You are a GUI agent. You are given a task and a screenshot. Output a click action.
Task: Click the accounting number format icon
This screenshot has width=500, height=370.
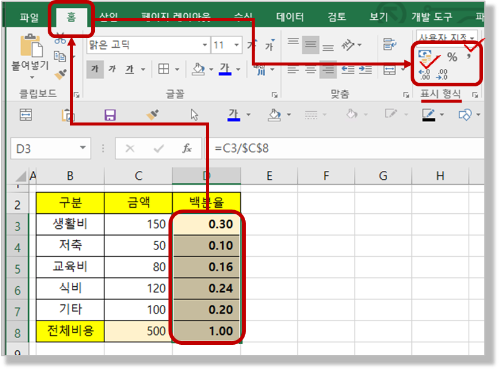425,56
